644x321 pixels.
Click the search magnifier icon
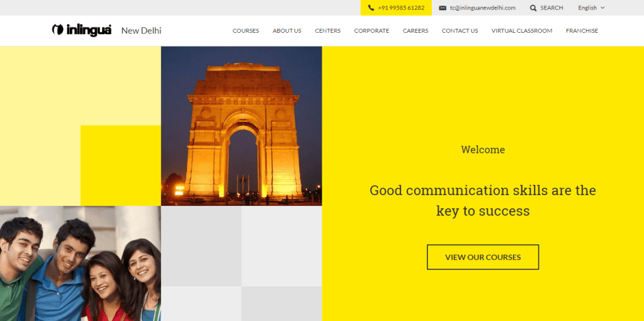pyautogui.click(x=533, y=8)
